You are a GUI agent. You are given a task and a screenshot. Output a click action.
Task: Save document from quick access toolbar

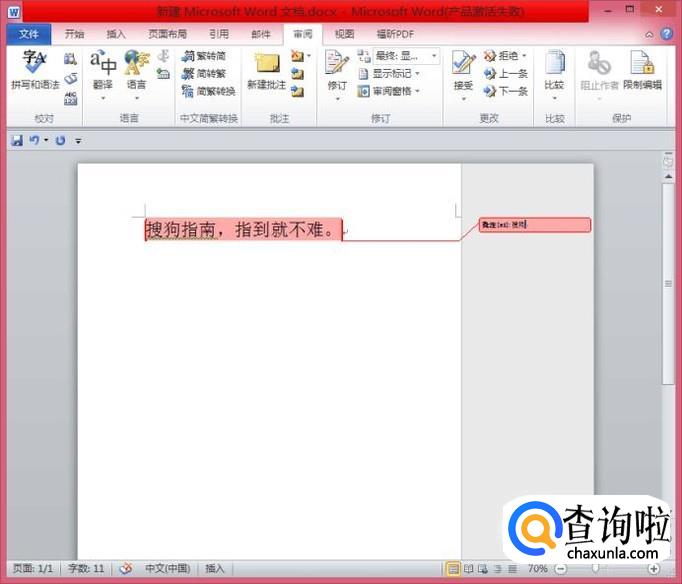point(17,140)
